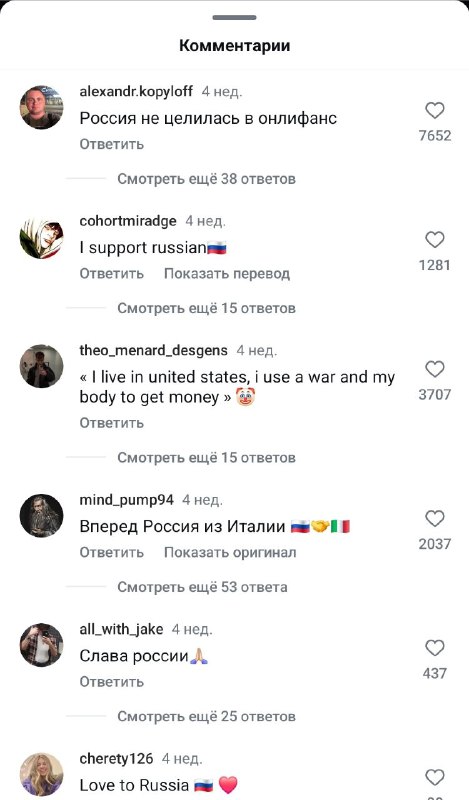This screenshot has height=800, width=469.
Task: Open all_with_jake's profile username
Action: (x=121, y=629)
